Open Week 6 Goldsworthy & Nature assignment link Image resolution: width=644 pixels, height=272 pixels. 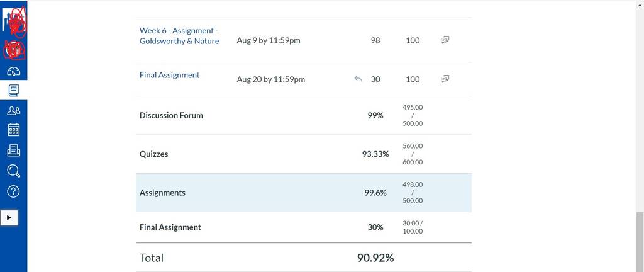coord(179,36)
